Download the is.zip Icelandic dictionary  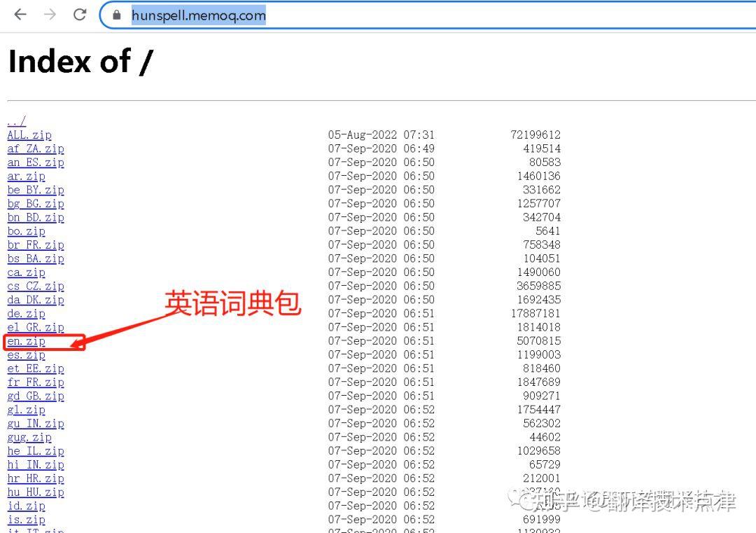click(26, 520)
